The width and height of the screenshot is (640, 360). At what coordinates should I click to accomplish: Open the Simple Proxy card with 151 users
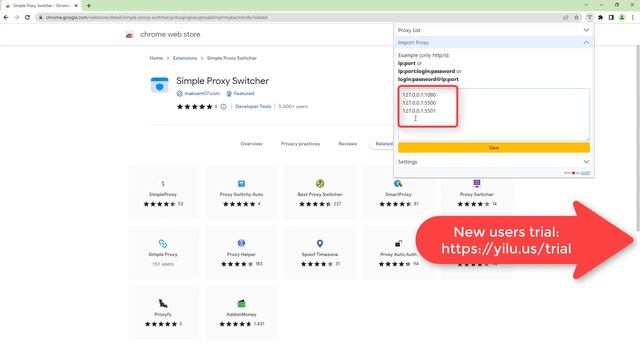(163, 253)
